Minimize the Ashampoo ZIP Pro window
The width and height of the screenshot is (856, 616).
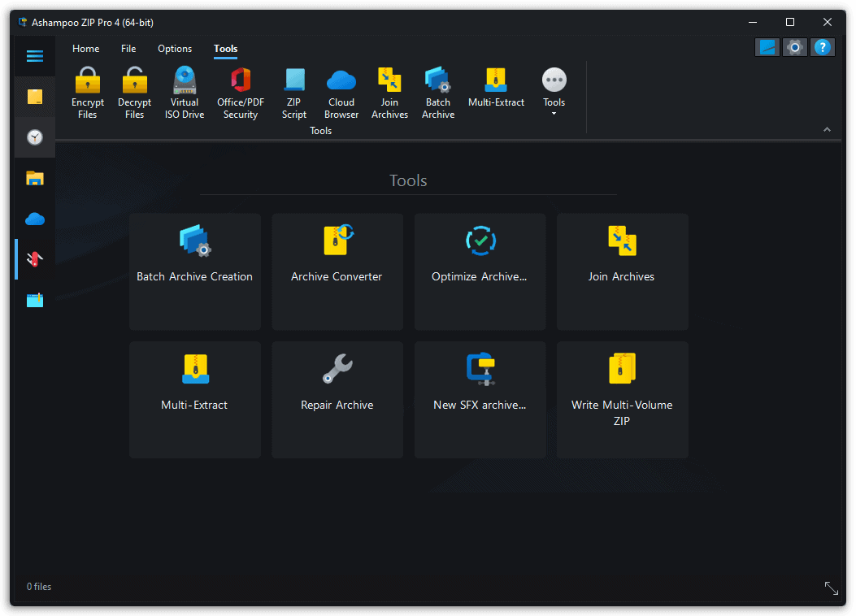click(753, 22)
